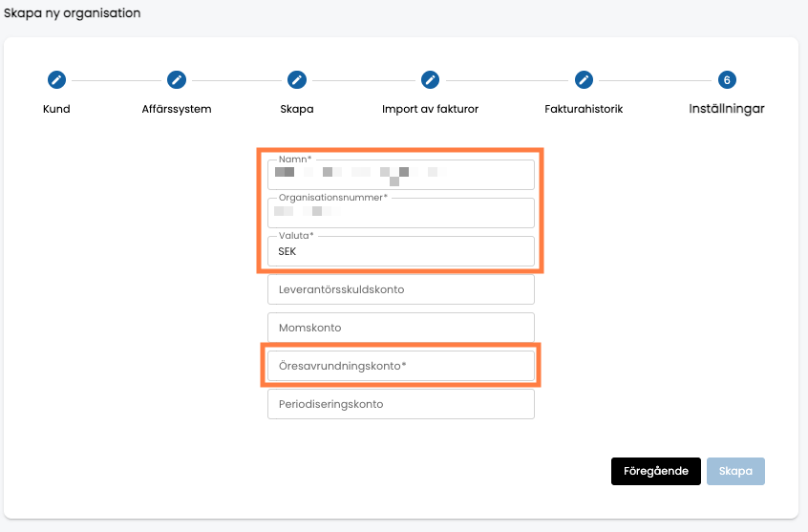This screenshot has width=808, height=532.
Task: Click the Import av fakturor label
Action: pyautogui.click(x=431, y=109)
